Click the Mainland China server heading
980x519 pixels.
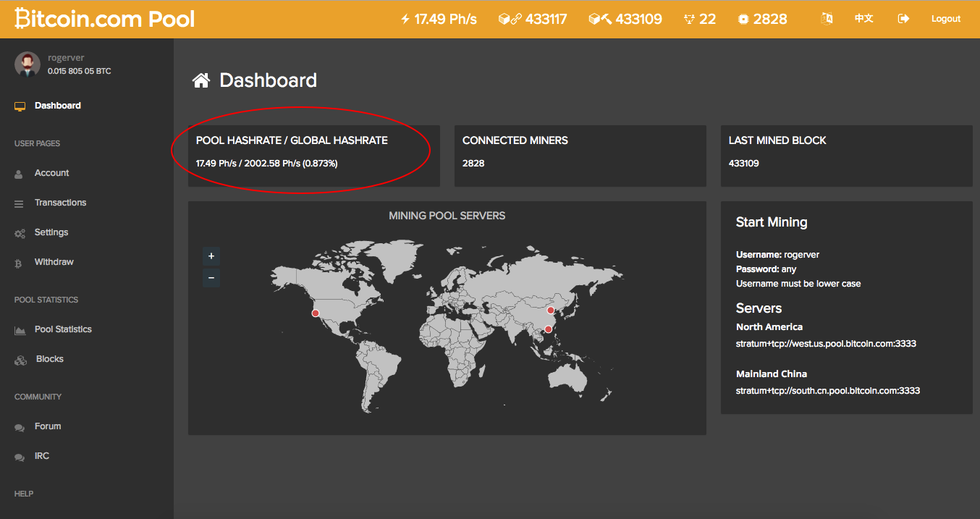[772, 374]
